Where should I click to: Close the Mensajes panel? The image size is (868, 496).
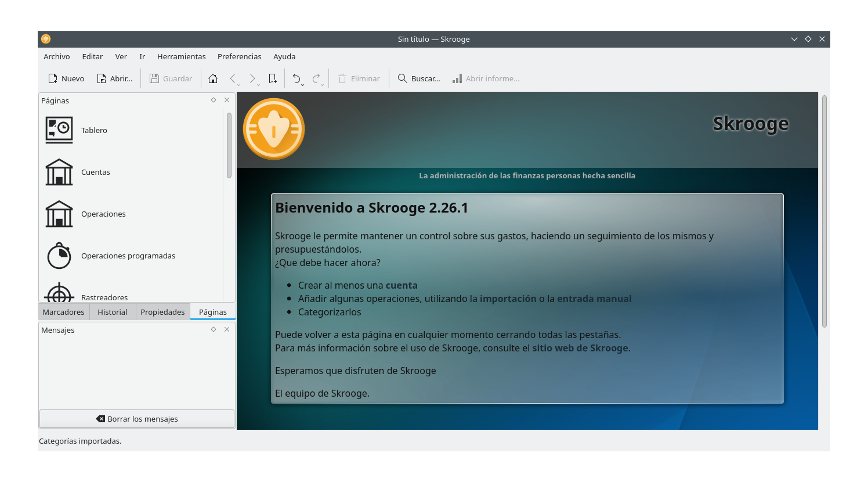[x=227, y=329]
